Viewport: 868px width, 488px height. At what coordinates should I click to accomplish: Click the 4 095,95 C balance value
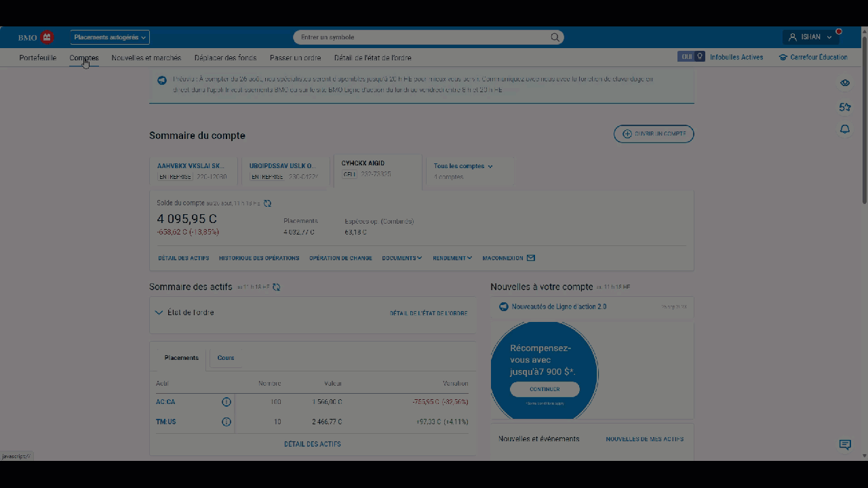187,219
